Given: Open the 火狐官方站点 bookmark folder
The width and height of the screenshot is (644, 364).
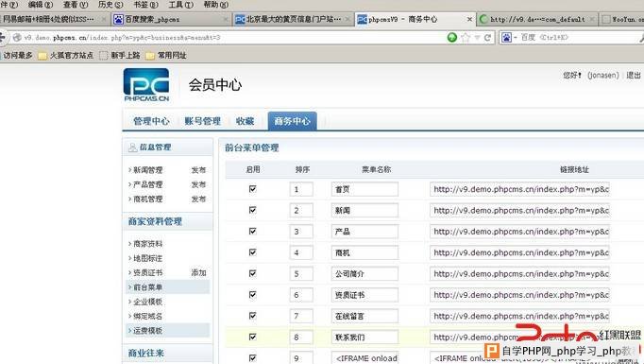Looking at the screenshot, I should coord(66,55).
